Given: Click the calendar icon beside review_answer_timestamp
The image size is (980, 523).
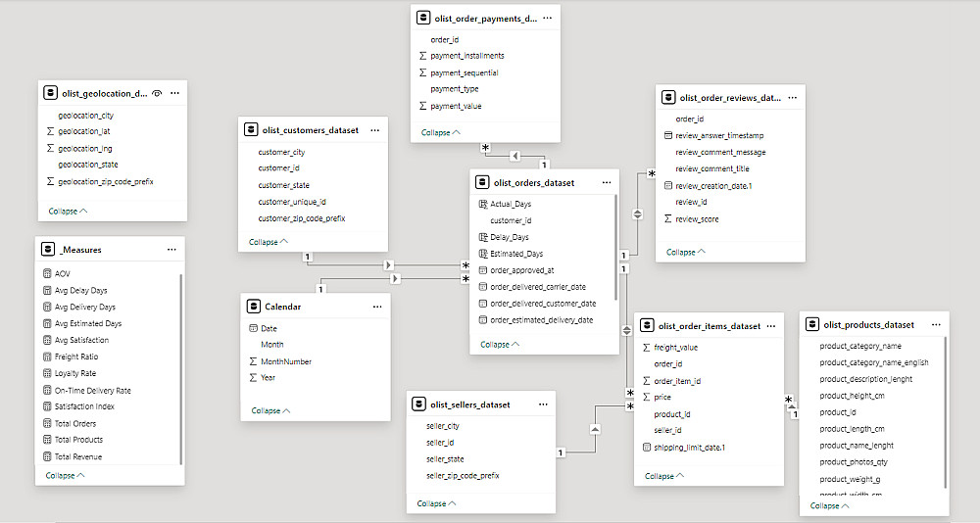Looking at the screenshot, I should coord(668,135).
